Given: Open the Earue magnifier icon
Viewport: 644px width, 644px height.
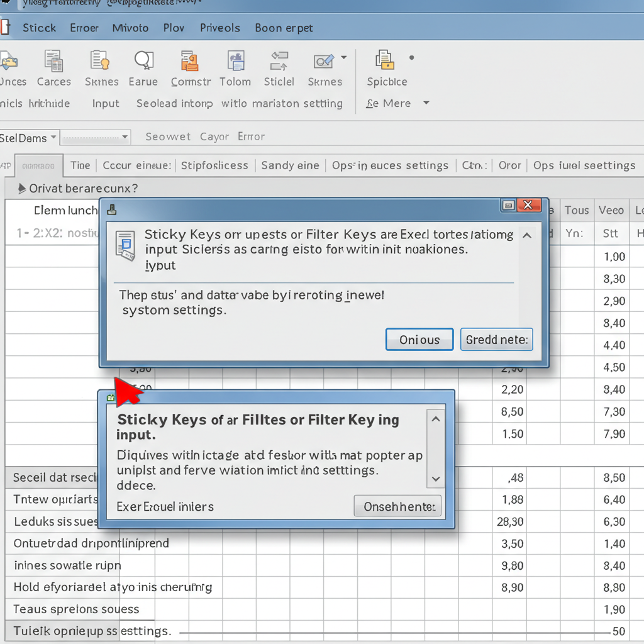Looking at the screenshot, I should tap(144, 60).
